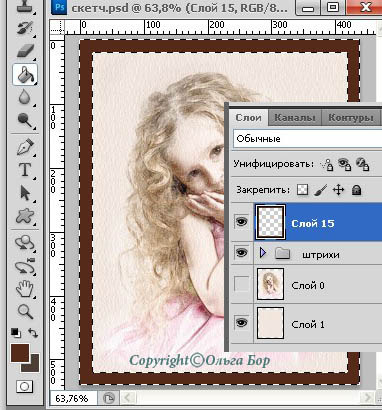Image resolution: width=382 pixels, height=410 pixels.
Task: Reset to default foreground and background colors
Action: (x=15, y=332)
